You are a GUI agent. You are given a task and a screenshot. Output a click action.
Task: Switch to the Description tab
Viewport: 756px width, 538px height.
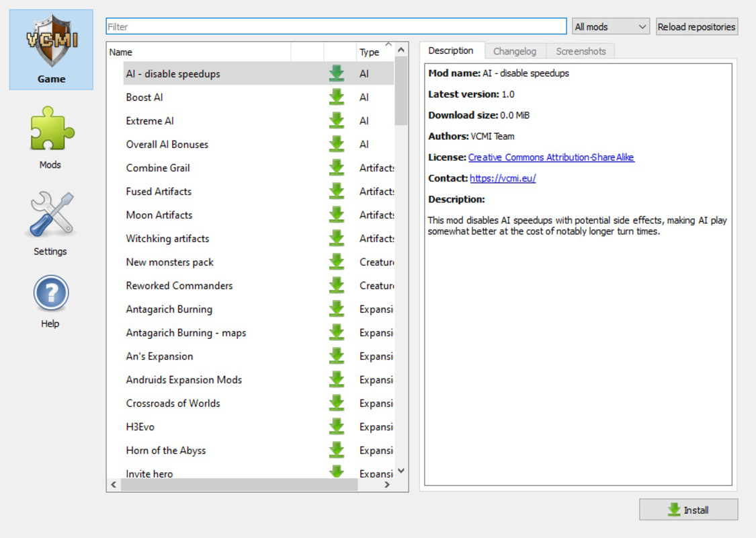coord(451,50)
